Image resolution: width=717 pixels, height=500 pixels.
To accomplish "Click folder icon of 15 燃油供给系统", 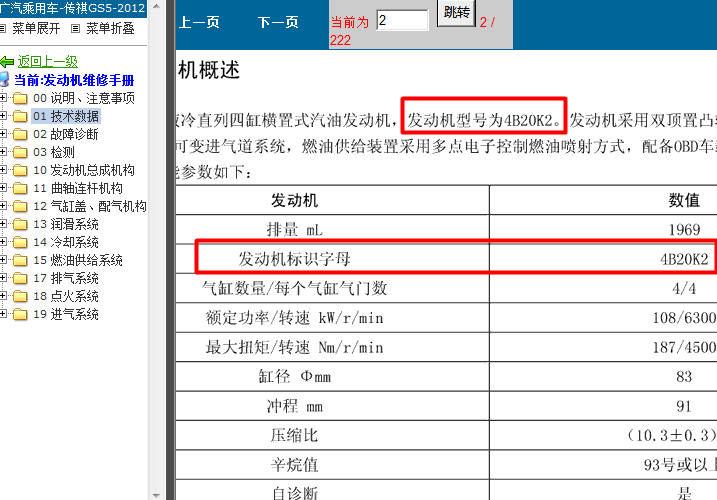I will pos(20,260).
